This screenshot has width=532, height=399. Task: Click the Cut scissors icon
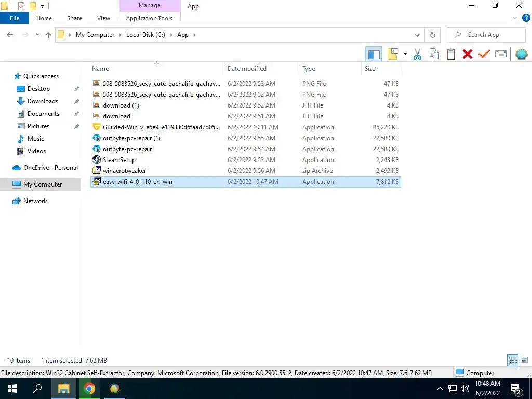pyautogui.click(x=417, y=54)
